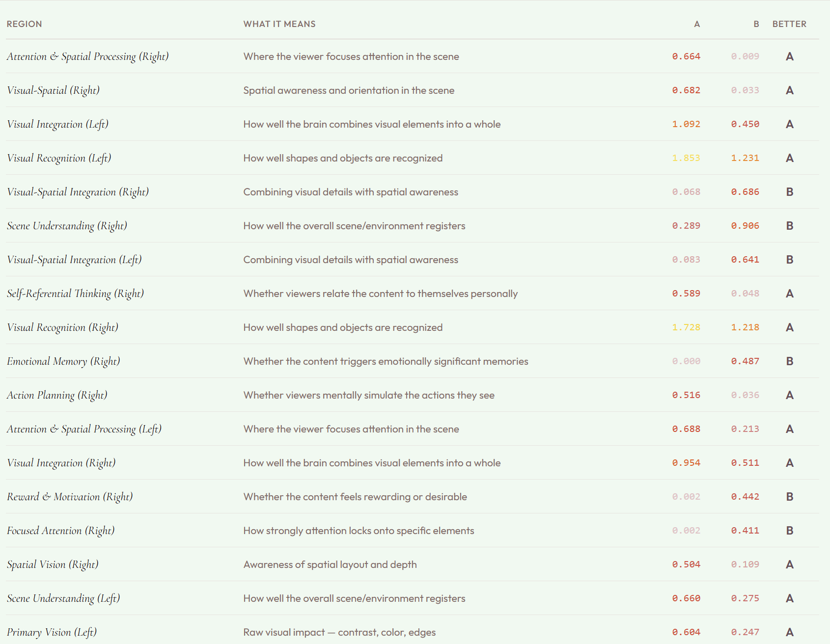
Task: Select Reward & Motivation (Right) region name
Action: point(70,497)
